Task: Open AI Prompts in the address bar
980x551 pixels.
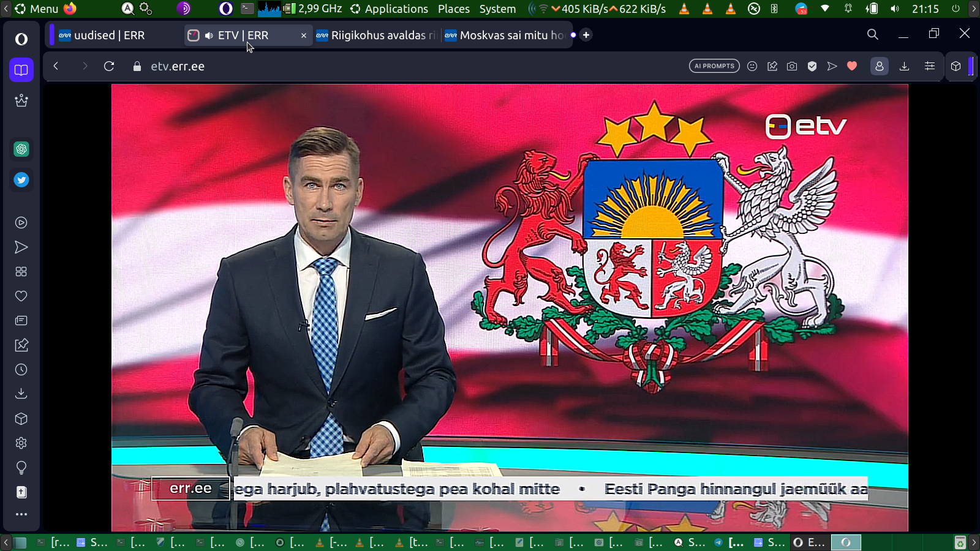Action: (x=714, y=66)
